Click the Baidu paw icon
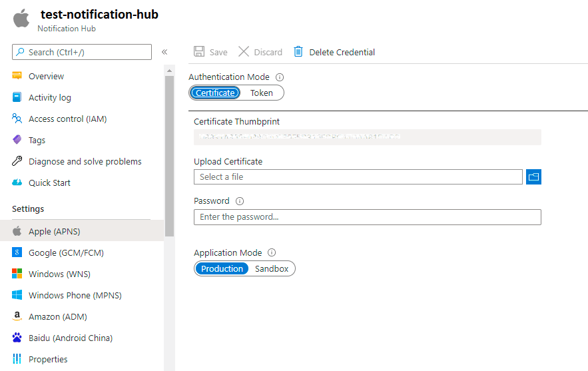 [x=17, y=338]
